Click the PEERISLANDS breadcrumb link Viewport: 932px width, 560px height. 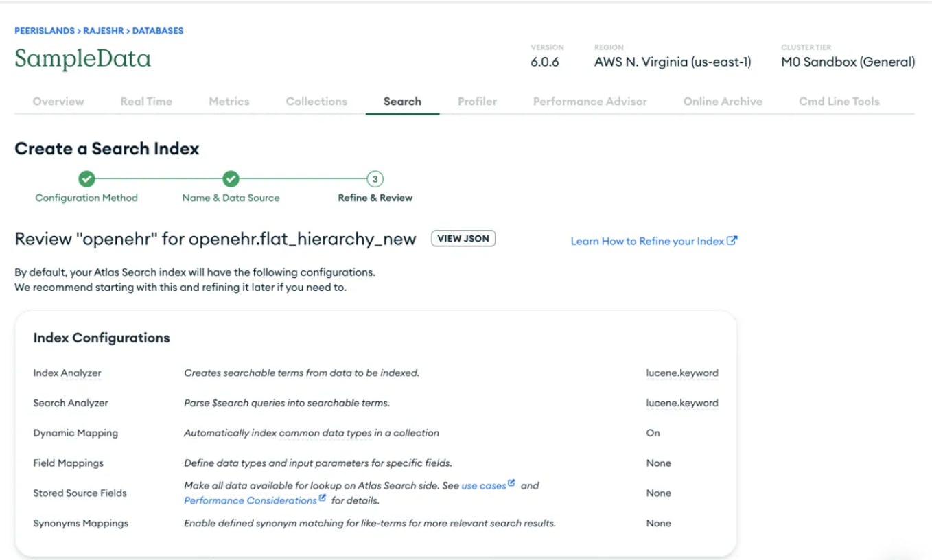45,31
